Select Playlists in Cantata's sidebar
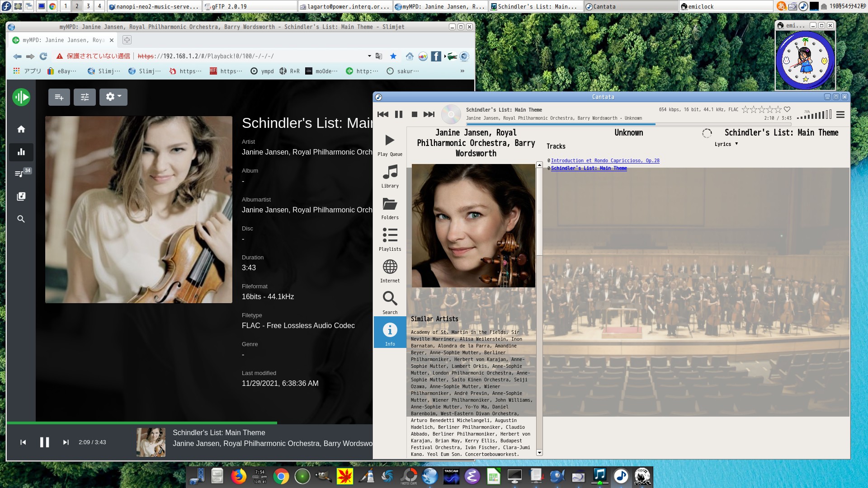Viewport: 868px width, 488px height. tap(390, 239)
